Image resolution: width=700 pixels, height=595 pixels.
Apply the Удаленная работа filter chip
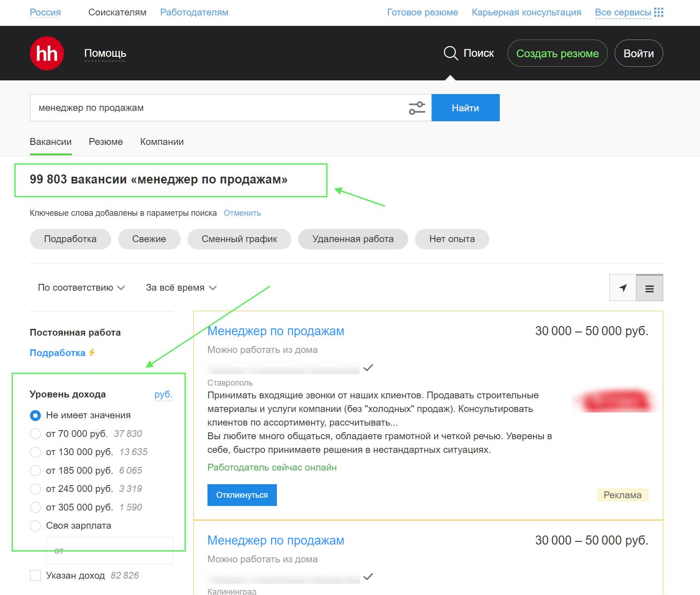(353, 239)
